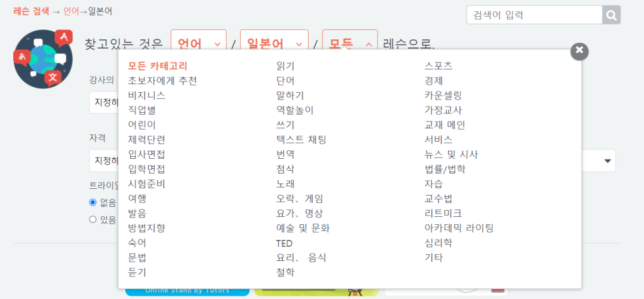Screen dimensions: 644x299
Task: Select 발음 category
Action: 137,214
